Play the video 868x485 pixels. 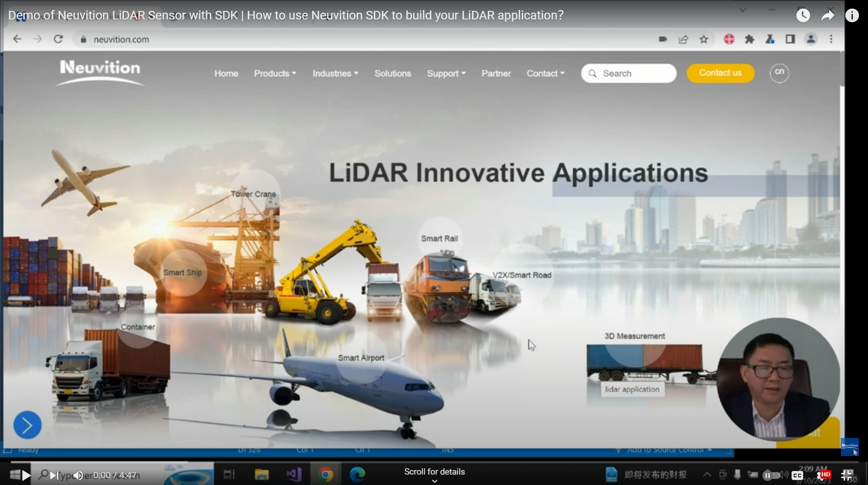pyautogui.click(x=26, y=475)
